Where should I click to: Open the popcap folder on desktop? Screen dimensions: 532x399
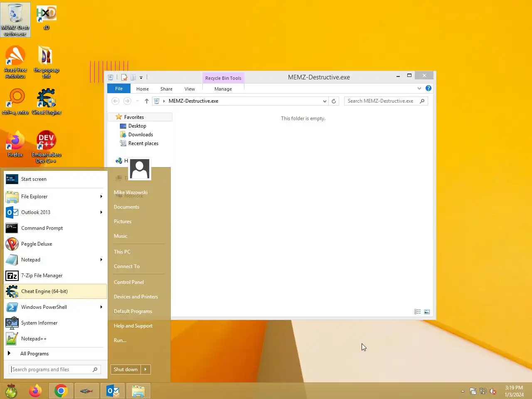point(46,62)
